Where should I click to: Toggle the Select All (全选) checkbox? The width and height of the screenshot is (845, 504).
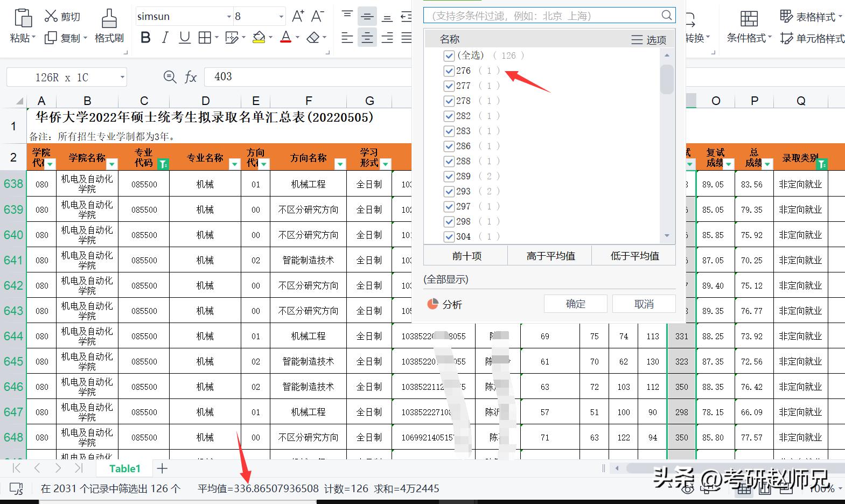[449, 55]
